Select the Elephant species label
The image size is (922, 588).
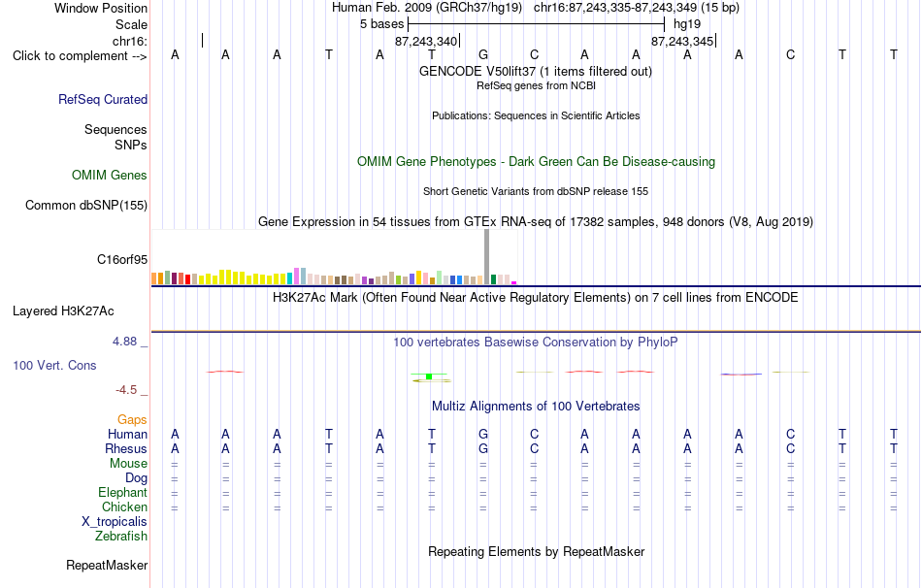tap(123, 492)
